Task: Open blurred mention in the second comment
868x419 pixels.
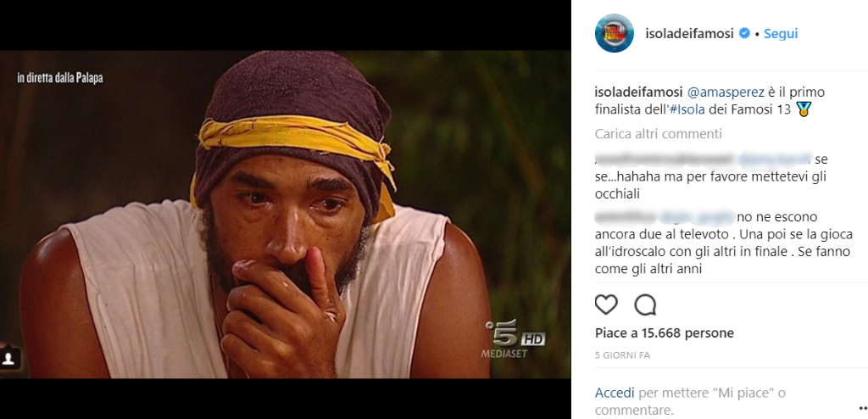Action: [x=697, y=216]
